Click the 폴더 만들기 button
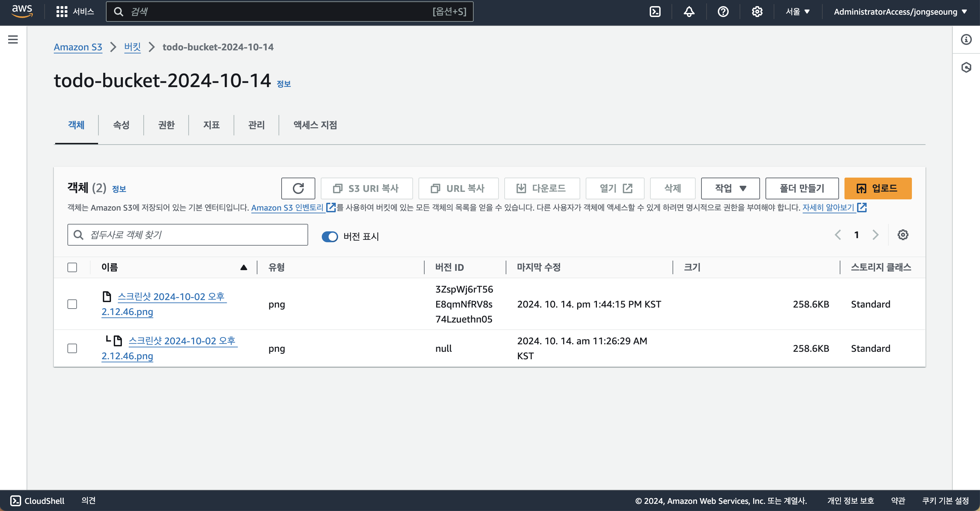Screen dimensions: 980x511 pos(802,188)
